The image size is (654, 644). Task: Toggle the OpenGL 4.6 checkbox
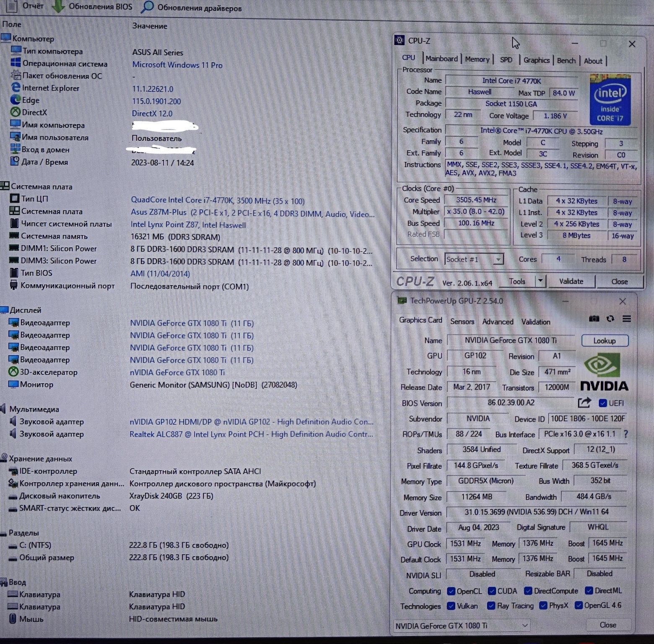click(x=579, y=605)
